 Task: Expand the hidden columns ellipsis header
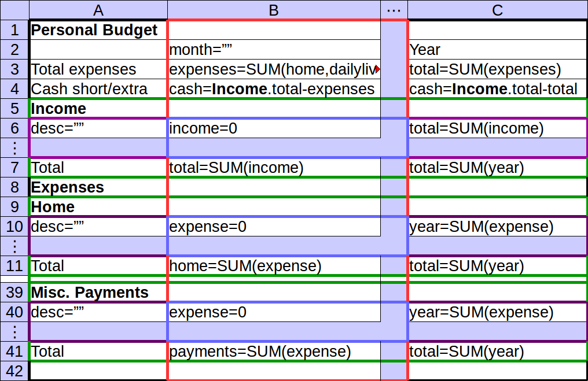pos(394,10)
